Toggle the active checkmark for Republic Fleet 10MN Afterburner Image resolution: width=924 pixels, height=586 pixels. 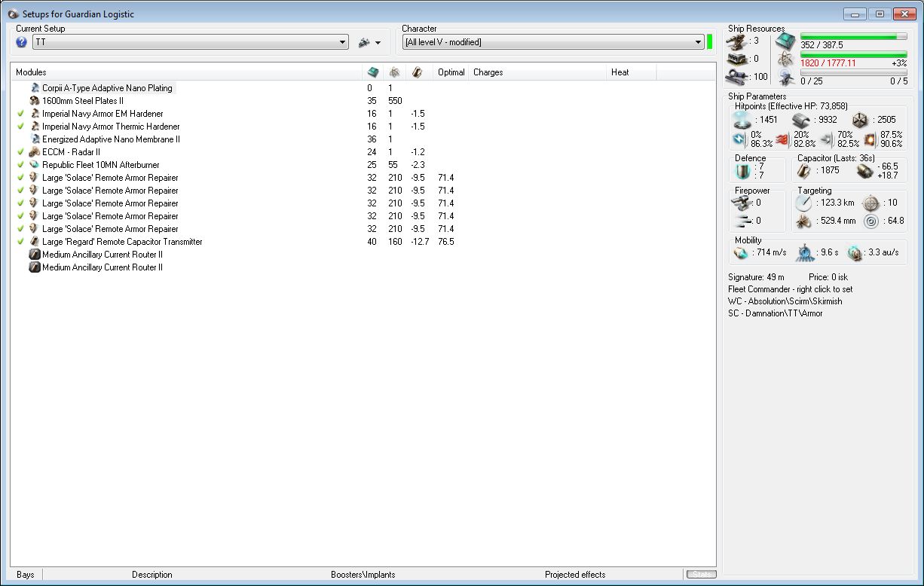20,165
